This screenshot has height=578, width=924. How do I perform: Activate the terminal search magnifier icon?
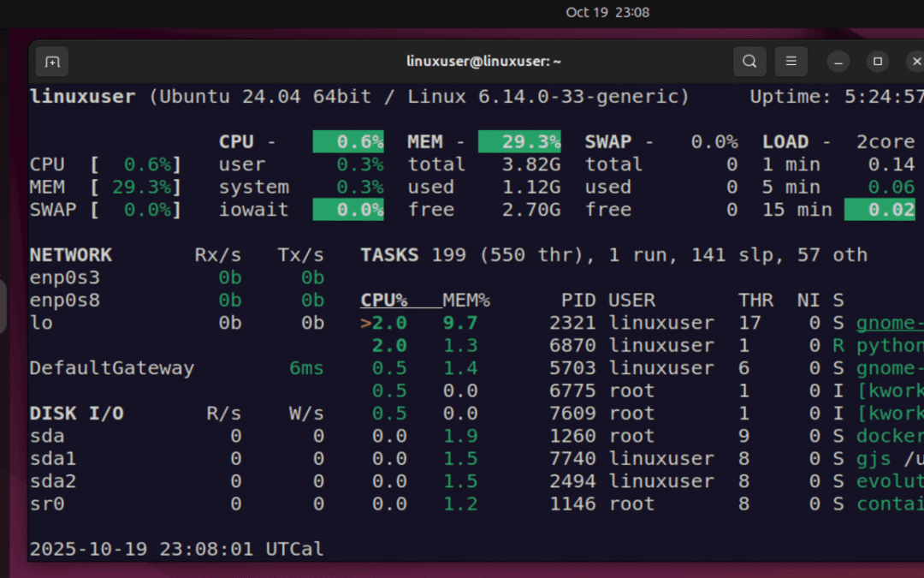(749, 61)
